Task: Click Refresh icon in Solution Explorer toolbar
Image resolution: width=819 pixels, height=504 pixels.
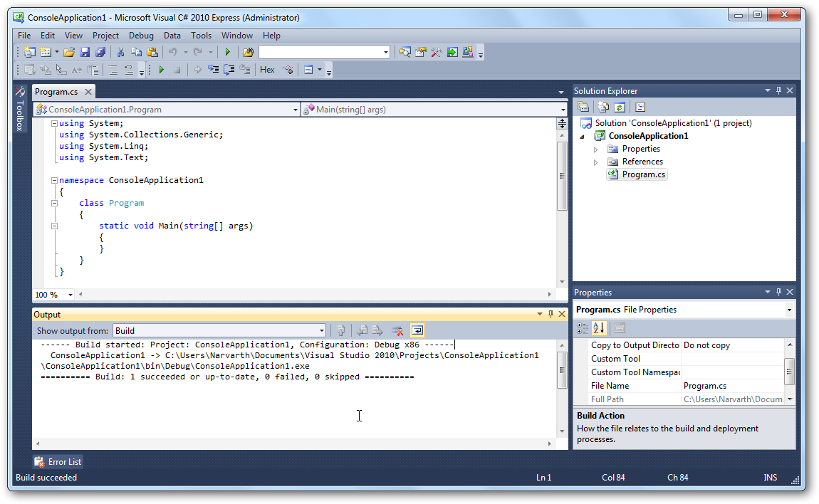Action: pos(620,107)
